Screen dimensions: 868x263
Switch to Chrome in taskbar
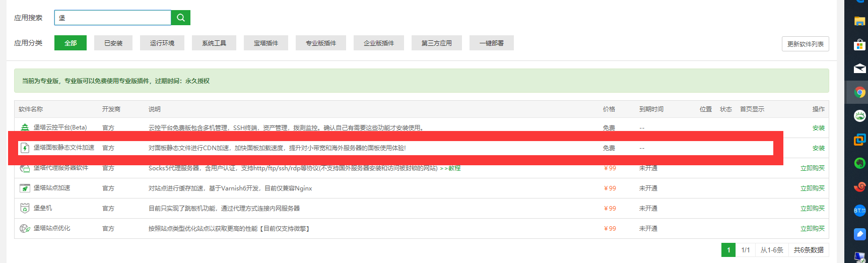[860, 92]
